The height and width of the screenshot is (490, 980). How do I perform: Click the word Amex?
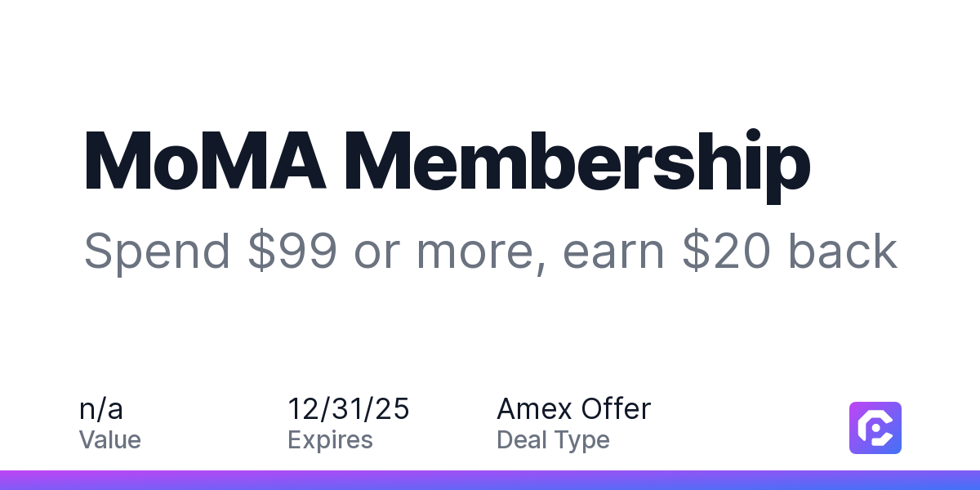[535, 408]
